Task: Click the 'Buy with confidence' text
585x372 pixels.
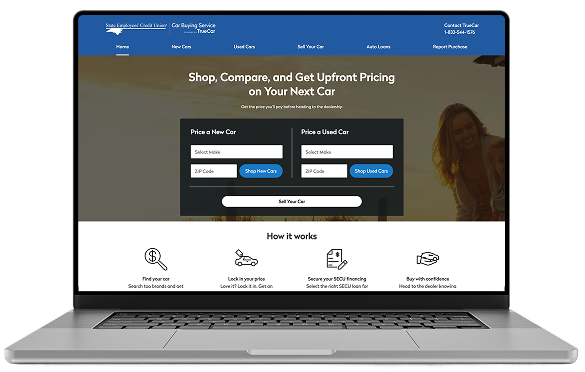Action: click(428, 279)
